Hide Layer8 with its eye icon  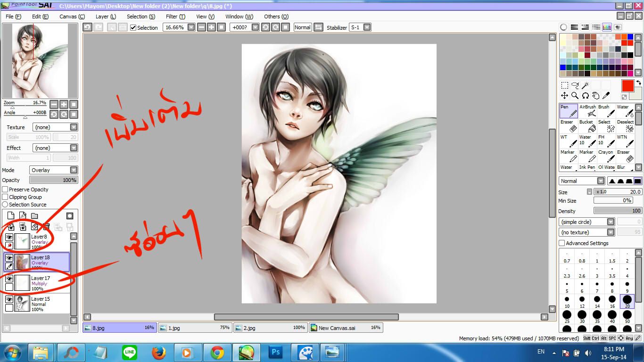click(x=9, y=237)
